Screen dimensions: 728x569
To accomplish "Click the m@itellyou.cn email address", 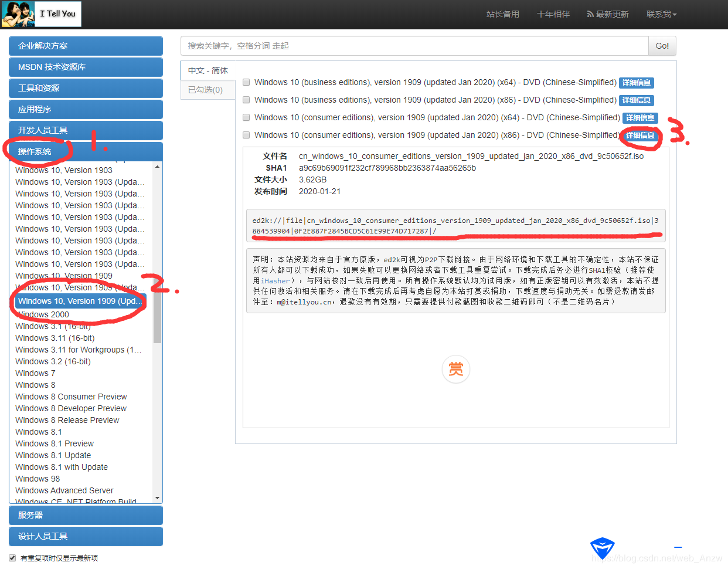I will pos(305,302).
